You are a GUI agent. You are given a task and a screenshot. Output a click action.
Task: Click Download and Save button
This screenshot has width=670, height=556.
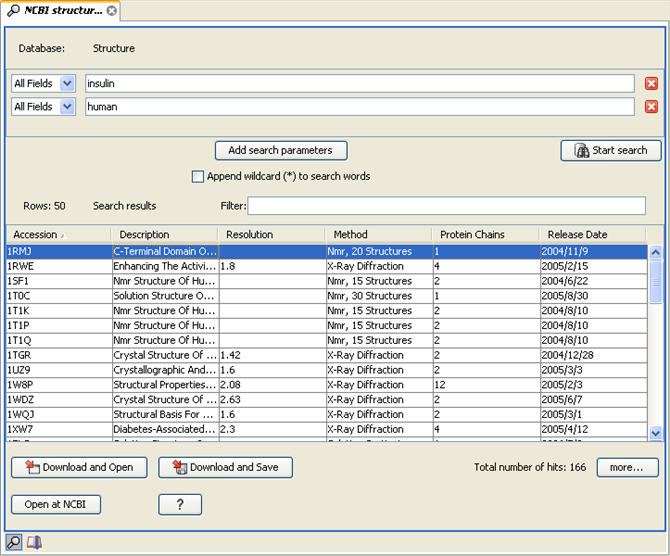(x=225, y=467)
